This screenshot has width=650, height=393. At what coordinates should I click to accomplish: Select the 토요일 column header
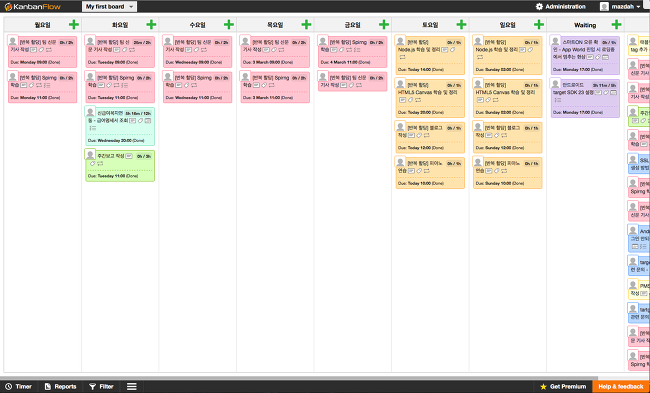430,25
